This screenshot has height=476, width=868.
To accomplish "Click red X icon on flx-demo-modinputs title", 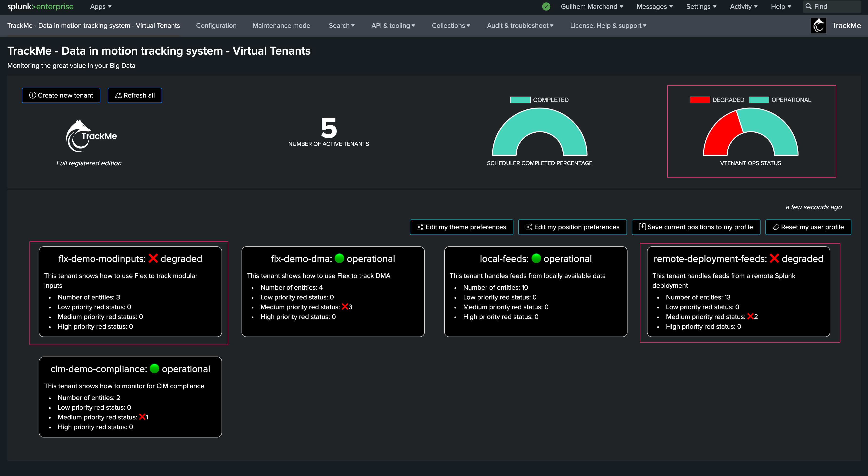I will [x=153, y=258].
